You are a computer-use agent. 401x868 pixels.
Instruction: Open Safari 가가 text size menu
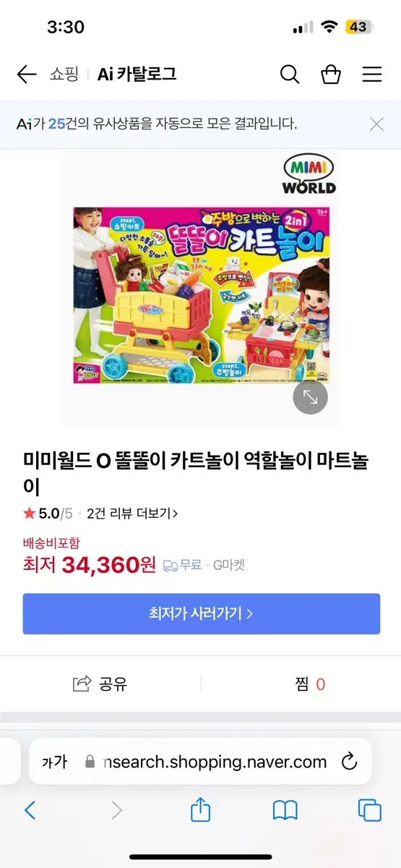click(54, 762)
